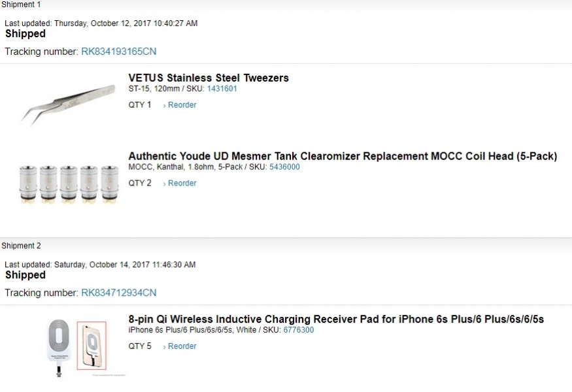Image resolution: width=572 pixels, height=392 pixels.
Task: Click the Shipment 1 header
Action: point(21,5)
